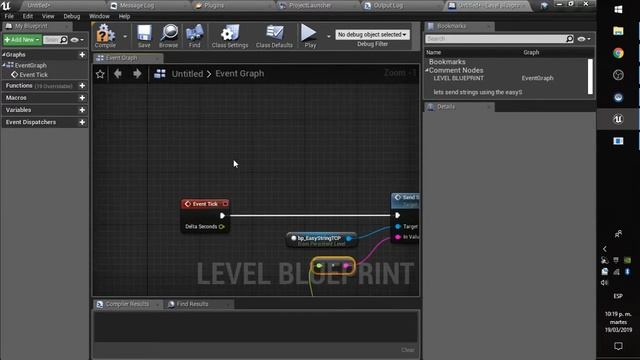Image resolution: width=640 pixels, height=360 pixels.
Task: Click the Delta Seconds output pin
Action: click(x=222, y=227)
